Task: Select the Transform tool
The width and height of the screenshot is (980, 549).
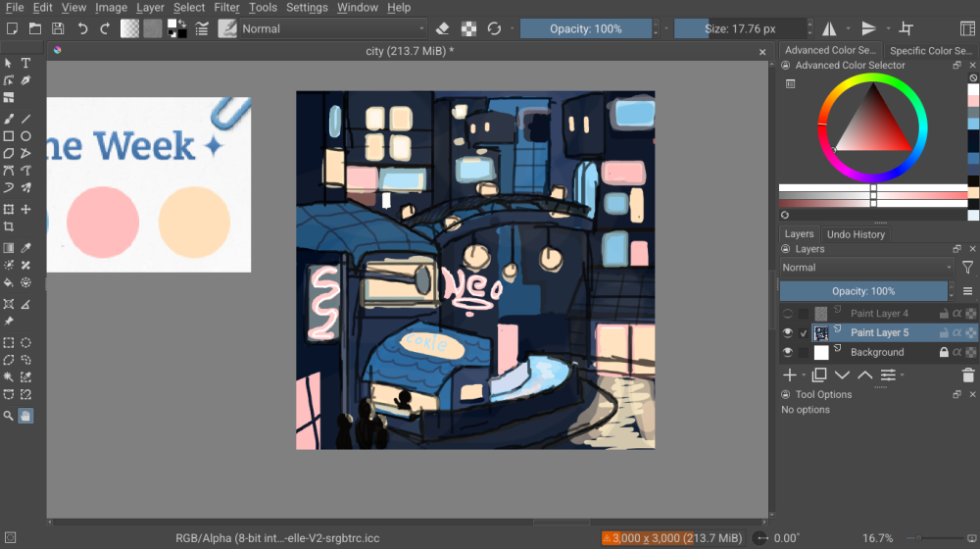Action: (x=9, y=210)
